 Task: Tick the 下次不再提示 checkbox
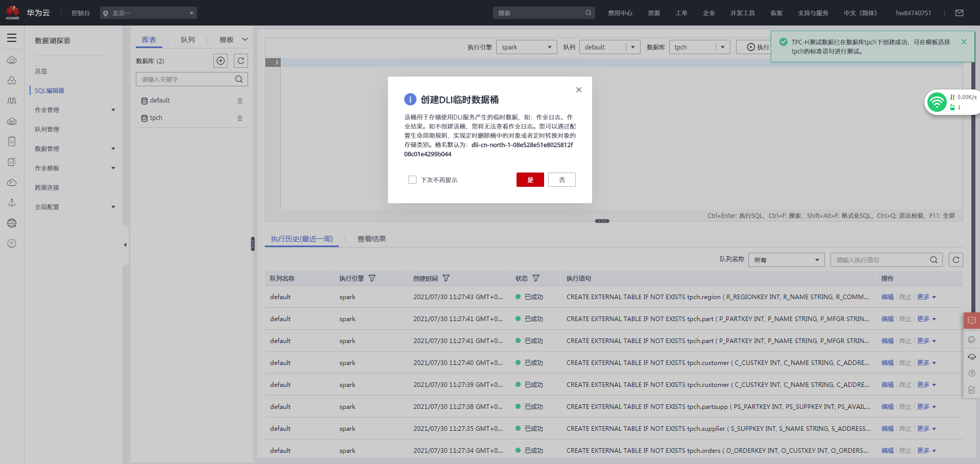coord(412,180)
